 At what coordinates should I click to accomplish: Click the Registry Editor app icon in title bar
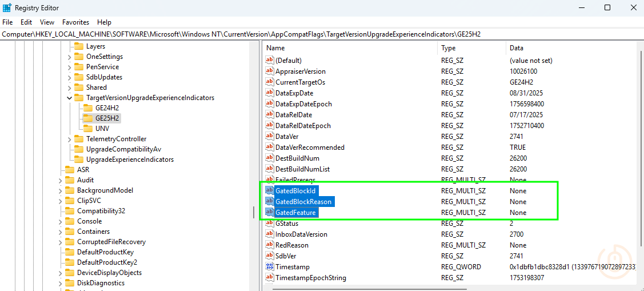point(7,8)
